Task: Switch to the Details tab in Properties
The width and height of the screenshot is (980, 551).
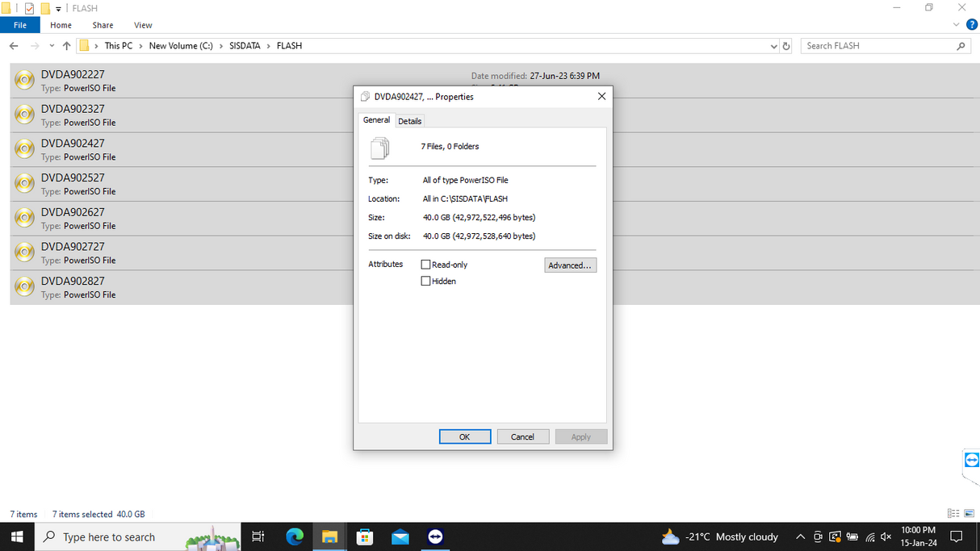Action: pos(409,120)
